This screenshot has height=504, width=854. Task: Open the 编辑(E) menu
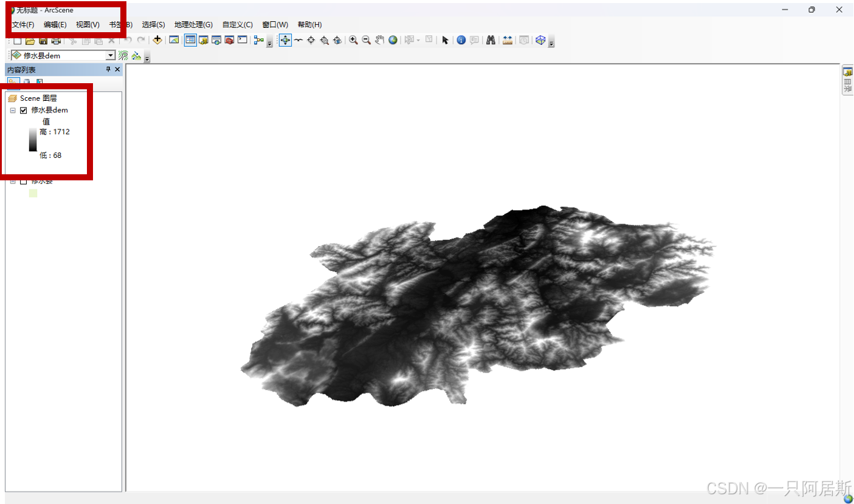(55, 25)
